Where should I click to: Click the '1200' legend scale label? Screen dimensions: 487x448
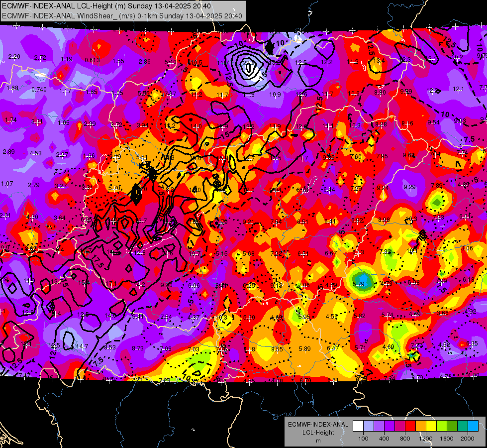coord(426,439)
